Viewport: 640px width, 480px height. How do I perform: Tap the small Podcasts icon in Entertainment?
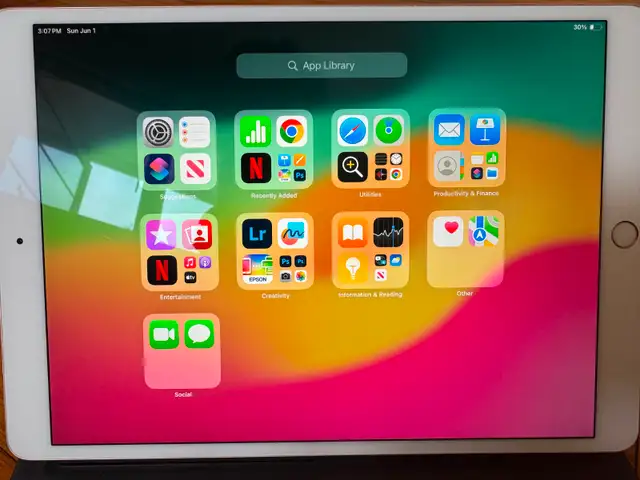[x=205, y=262]
